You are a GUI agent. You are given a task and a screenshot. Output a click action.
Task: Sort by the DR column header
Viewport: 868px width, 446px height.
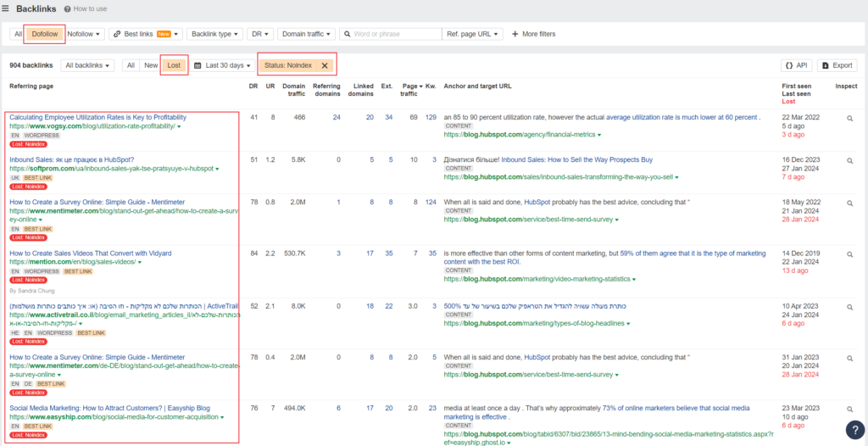click(x=253, y=86)
